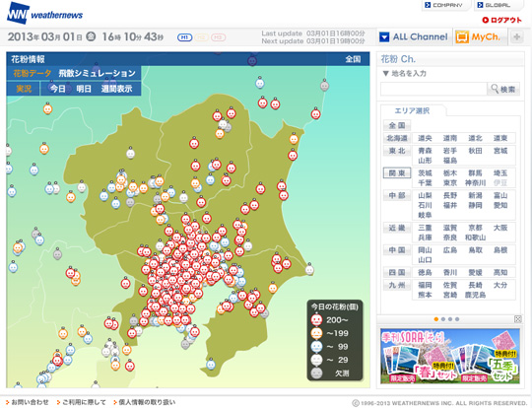The height and width of the screenshot is (408, 532).
Task: Click the plus add-channel button
Action: point(517,36)
